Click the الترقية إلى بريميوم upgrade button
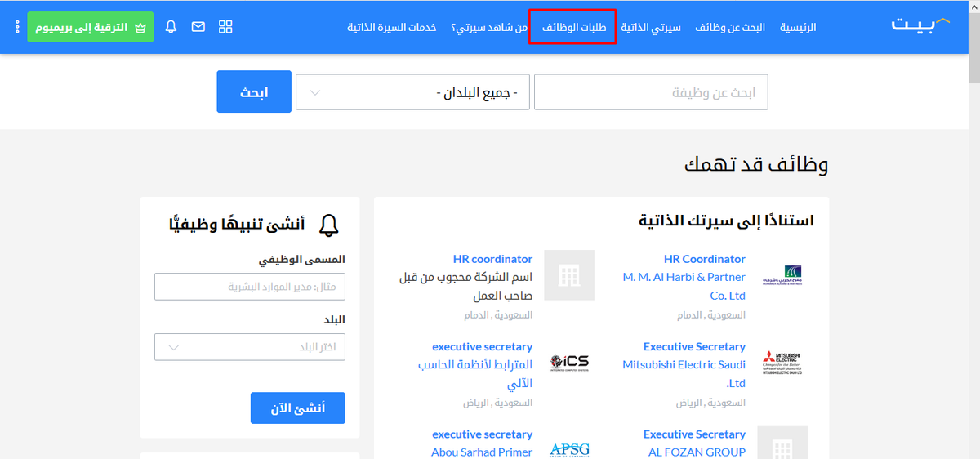 (90, 27)
